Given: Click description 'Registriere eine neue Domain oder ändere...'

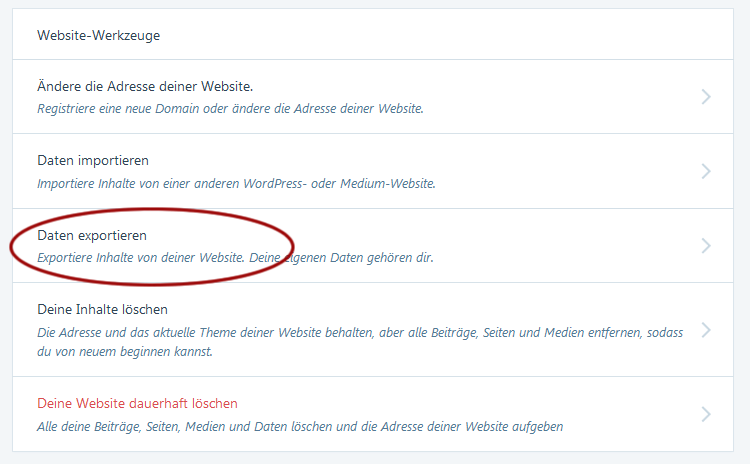Looking at the screenshot, I should click(x=231, y=109).
